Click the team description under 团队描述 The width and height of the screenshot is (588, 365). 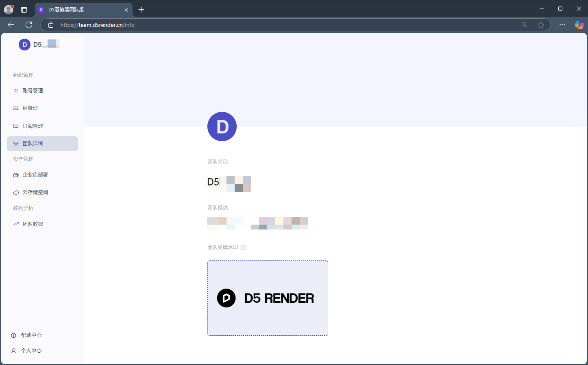(257, 223)
